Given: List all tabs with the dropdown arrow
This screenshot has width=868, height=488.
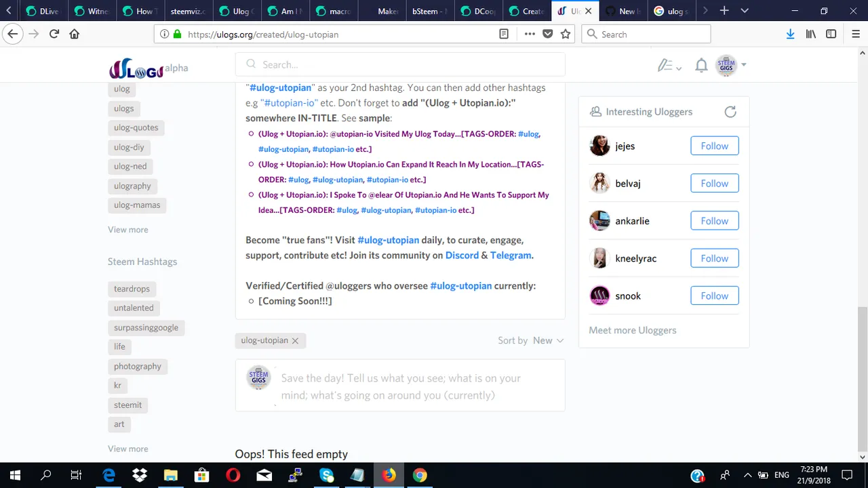Looking at the screenshot, I should coord(745,11).
